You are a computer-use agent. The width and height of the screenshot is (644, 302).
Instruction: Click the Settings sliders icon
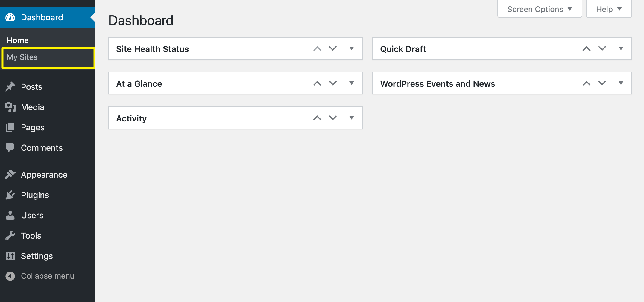(10, 256)
